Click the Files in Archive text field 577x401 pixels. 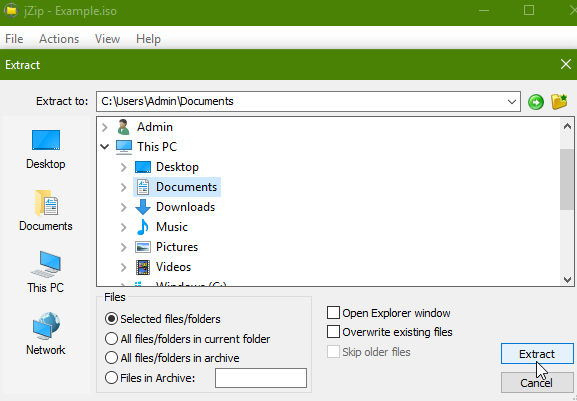(261, 378)
